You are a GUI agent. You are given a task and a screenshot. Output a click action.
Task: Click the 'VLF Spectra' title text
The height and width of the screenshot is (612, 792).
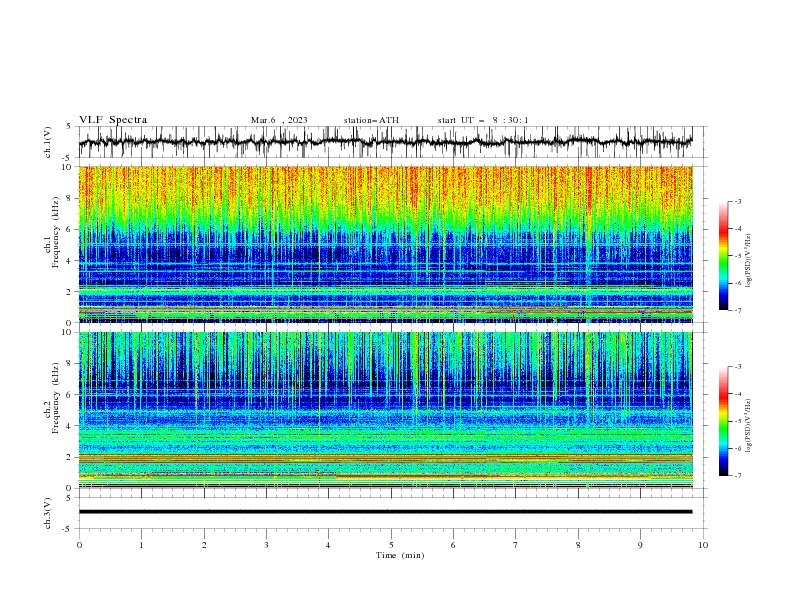coord(113,120)
